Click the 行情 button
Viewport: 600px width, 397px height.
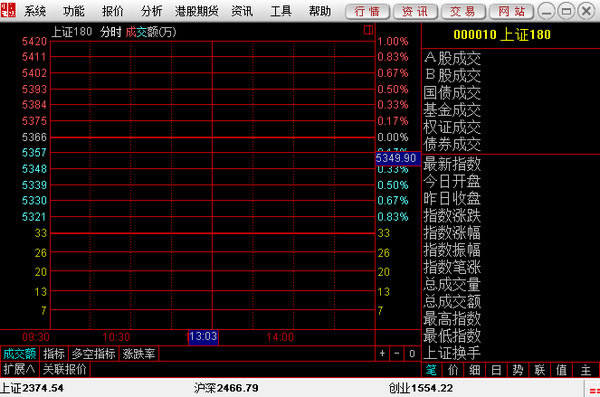[367, 11]
